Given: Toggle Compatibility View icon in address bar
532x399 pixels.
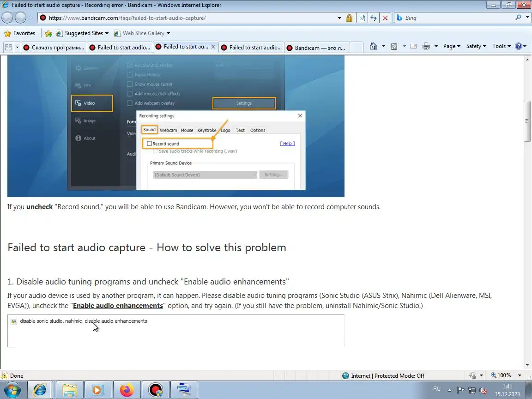Looking at the screenshot, I should pos(362,18).
